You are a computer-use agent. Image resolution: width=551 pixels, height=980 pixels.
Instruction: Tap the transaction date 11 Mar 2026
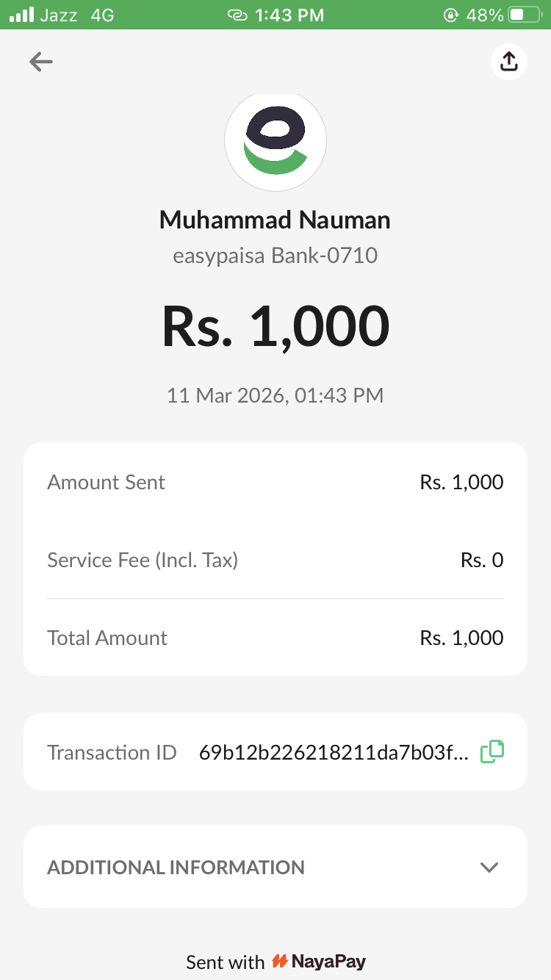(x=275, y=395)
